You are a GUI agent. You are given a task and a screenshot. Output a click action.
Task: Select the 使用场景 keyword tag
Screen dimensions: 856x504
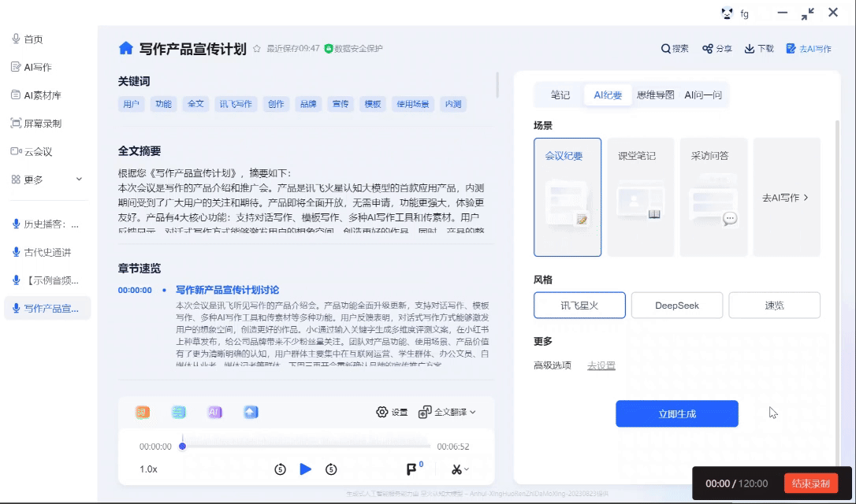pos(413,104)
